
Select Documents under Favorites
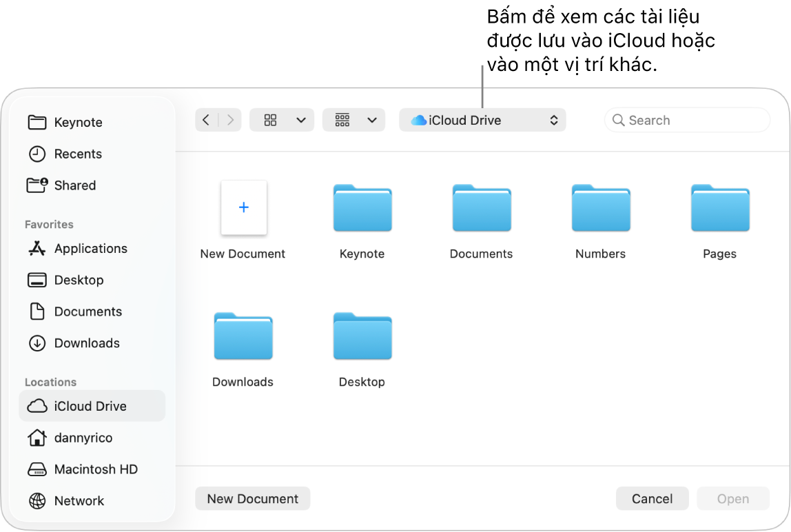tap(89, 311)
